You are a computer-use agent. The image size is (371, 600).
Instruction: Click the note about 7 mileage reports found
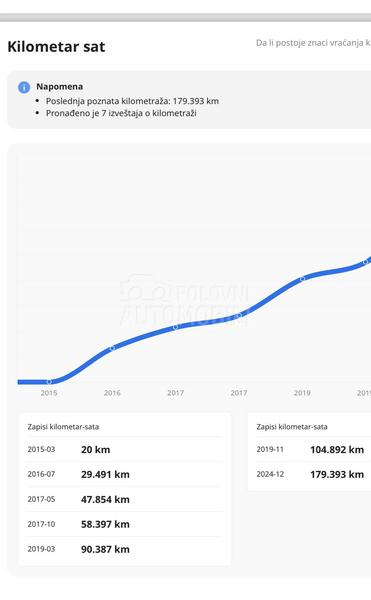point(121,113)
